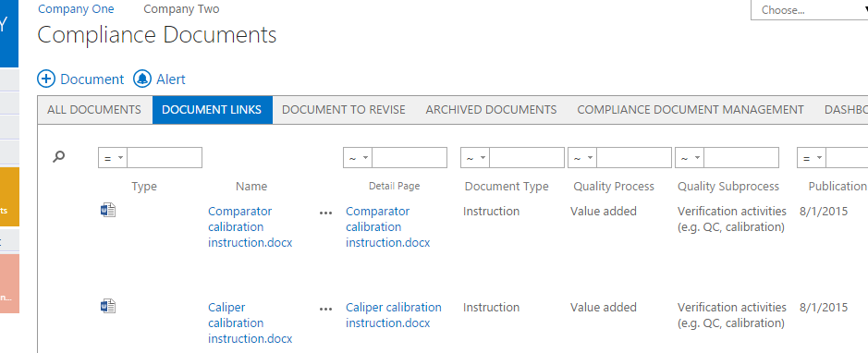Open Caliper calibration detail page link
Image resolution: width=868 pixels, height=353 pixels.
pyautogui.click(x=394, y=315)
